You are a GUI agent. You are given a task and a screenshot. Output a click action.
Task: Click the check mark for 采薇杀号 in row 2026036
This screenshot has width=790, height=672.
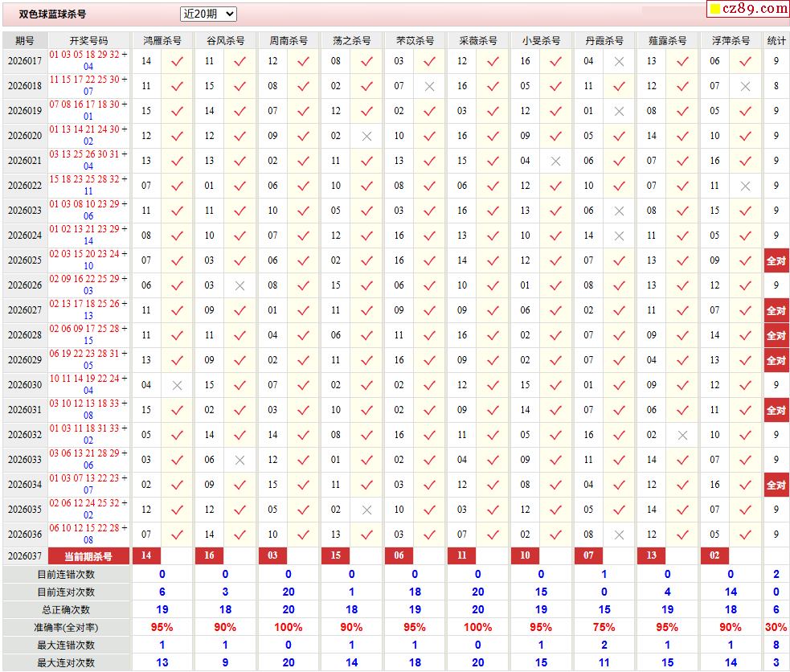coord(493,535)
